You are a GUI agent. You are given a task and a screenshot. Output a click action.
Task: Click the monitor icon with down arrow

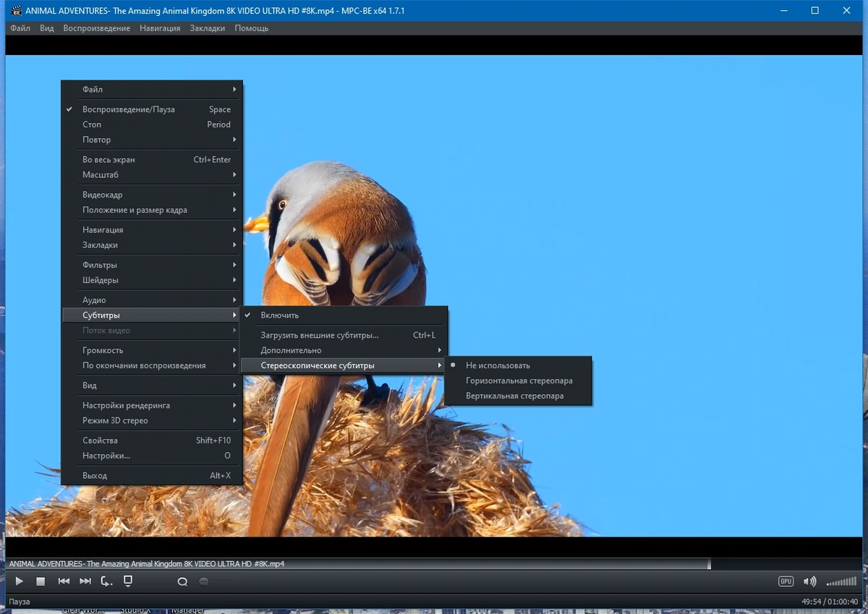(x=128, y=581)
